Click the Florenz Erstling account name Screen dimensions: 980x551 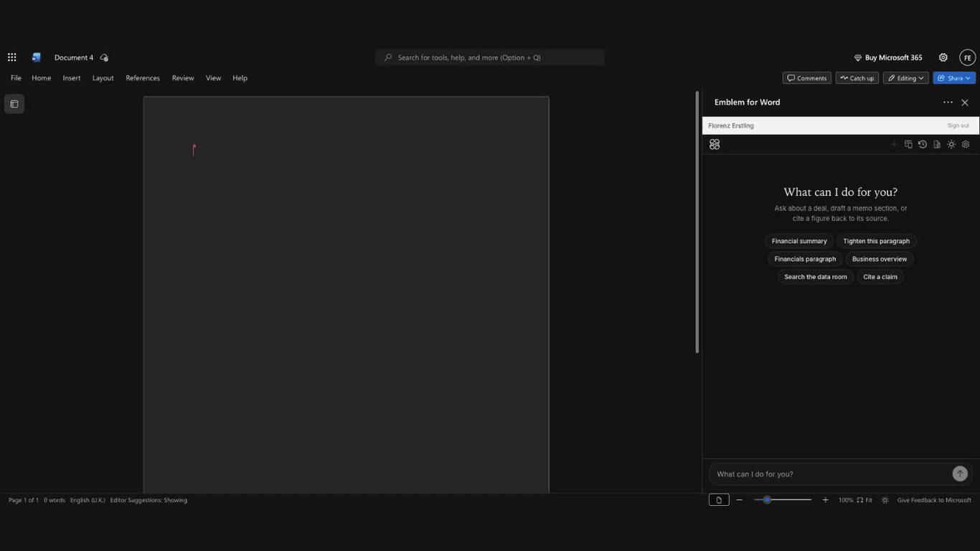731,126
